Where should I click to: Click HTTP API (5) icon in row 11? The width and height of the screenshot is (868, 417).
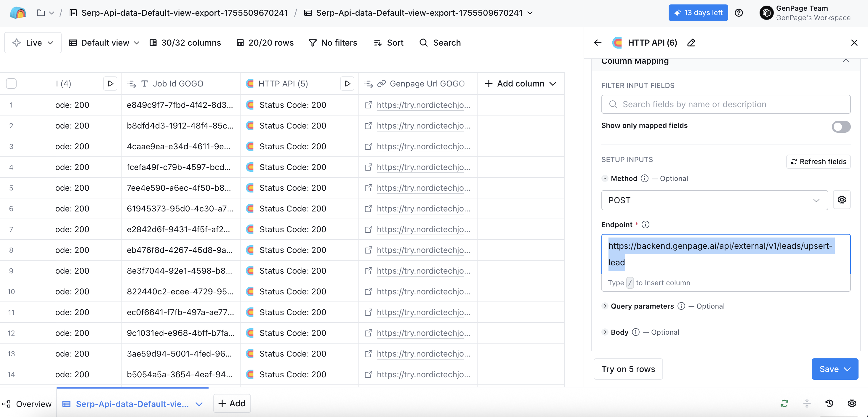point(250,312)
